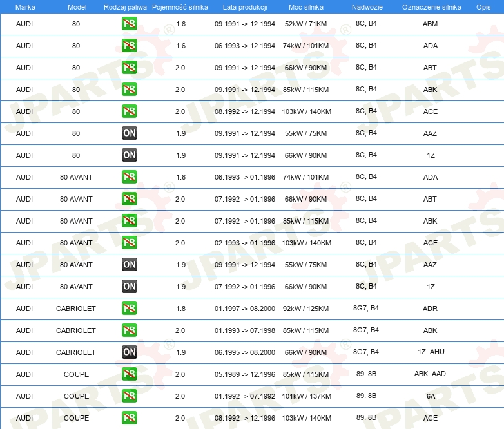Select capacity 1.9 in CABRIOLET row

pos(180,352)
